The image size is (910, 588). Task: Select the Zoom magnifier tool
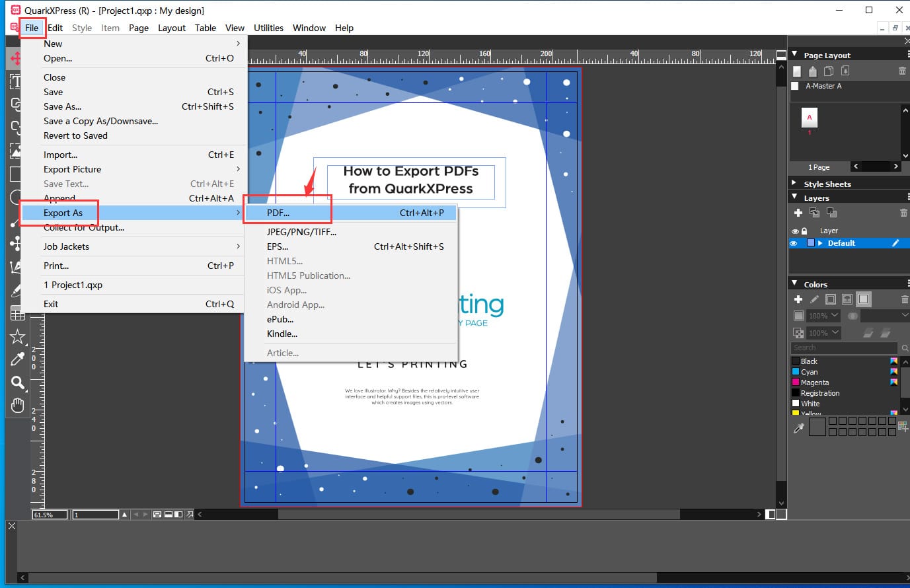coord(17,383)
